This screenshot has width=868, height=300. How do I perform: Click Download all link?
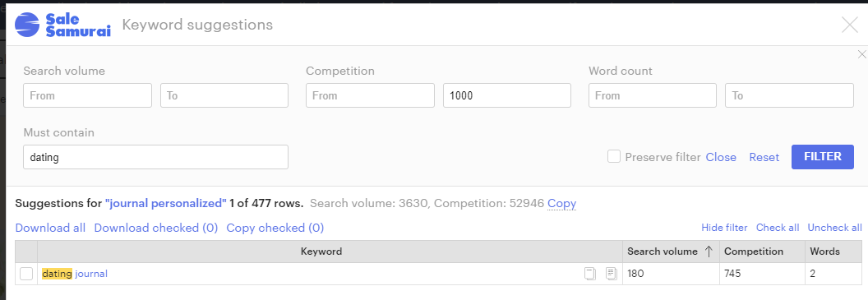50,228
